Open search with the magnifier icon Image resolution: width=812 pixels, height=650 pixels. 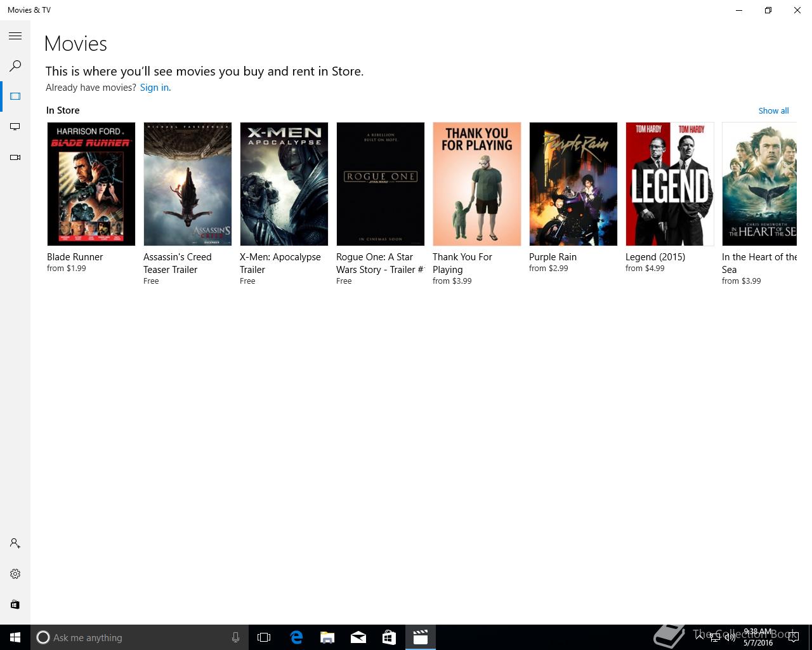click(x=15, y=66)
